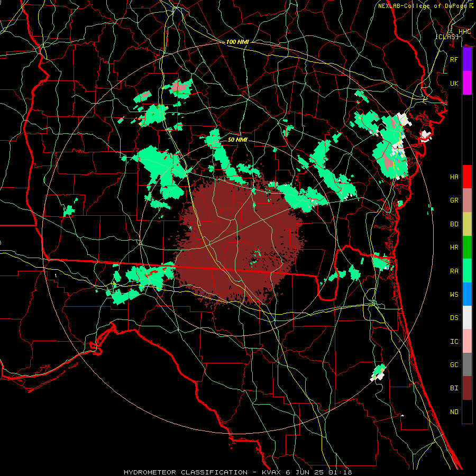476x476 pixels.
Task: Click the GC legend label
Action: point(454,364)
